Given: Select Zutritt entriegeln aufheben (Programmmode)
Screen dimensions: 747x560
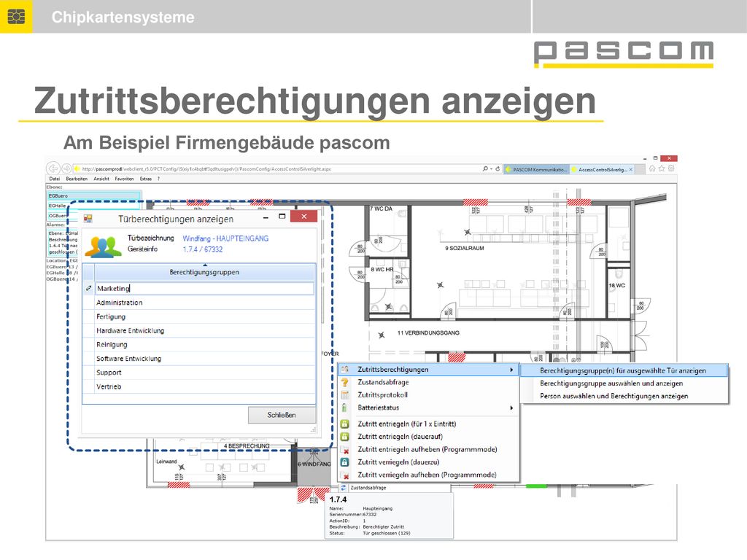Looking at the screenshot, I should 428,449.
